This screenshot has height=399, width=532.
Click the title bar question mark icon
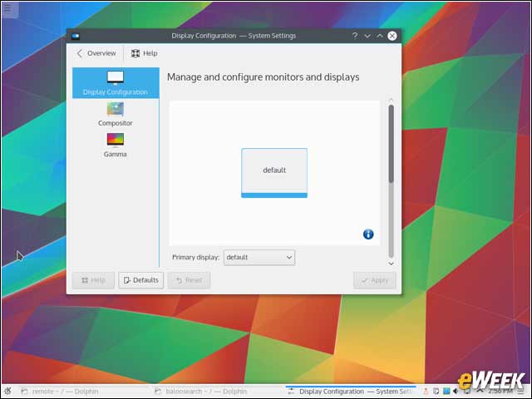(x=355, y=36)
